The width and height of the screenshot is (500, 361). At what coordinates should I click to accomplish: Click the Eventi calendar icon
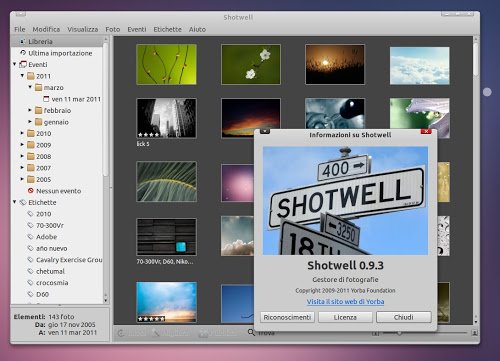pos(23,64)
